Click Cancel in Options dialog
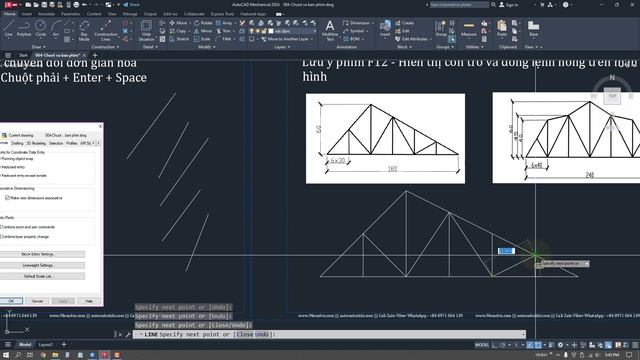The width and height of the screenshot is (640, 360). click(37, 301)
